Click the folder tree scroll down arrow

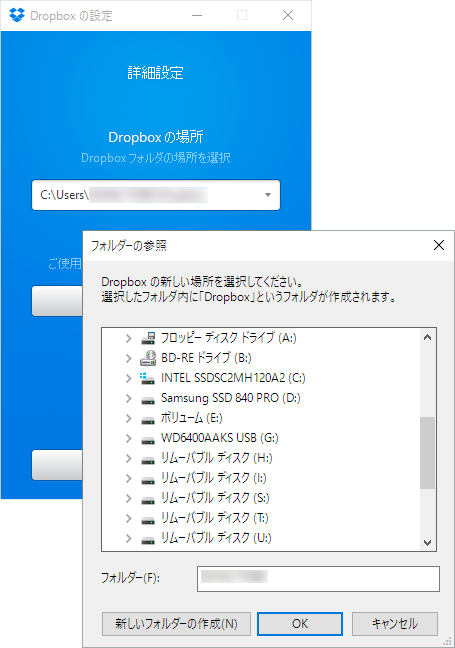click(x=428, y=543)
